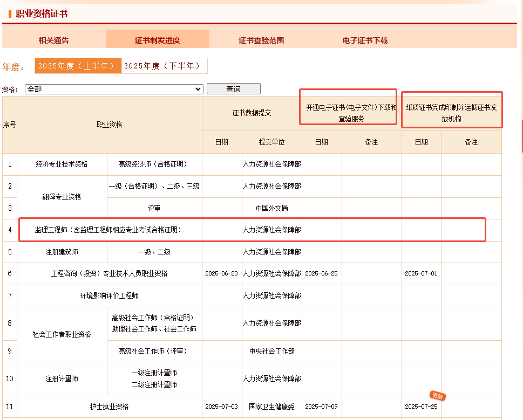Click 工程咨询(投资)专业技术人员职业资格 cell
The width and height of the screenshot is (523, 420).
click(x=110, y=273)
